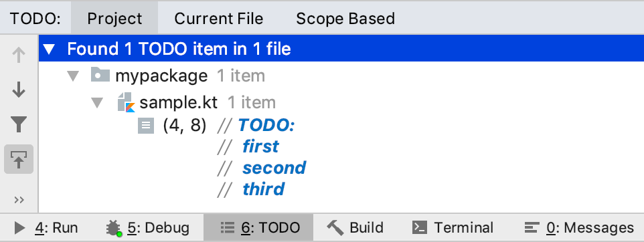Click the Previous TODO up arrow
Image resolution: width=644 pixels, height=242 pixels.
tap(19, 55)
